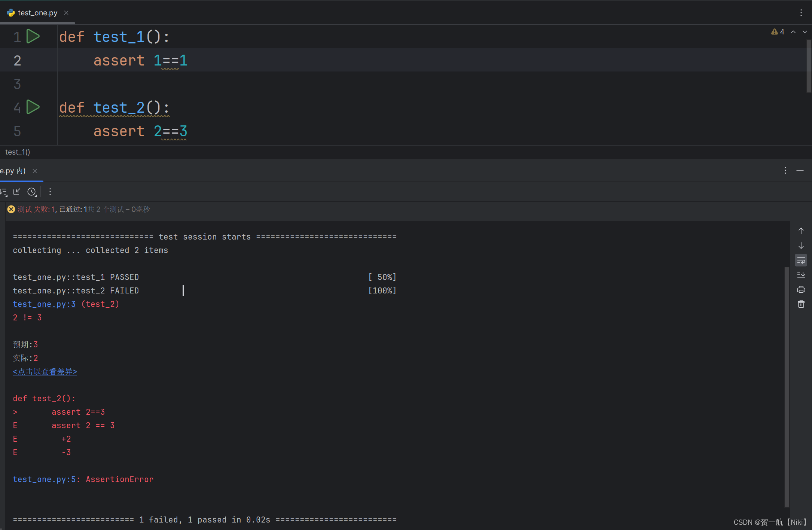Minimize the run tool window

pos(800,170)
